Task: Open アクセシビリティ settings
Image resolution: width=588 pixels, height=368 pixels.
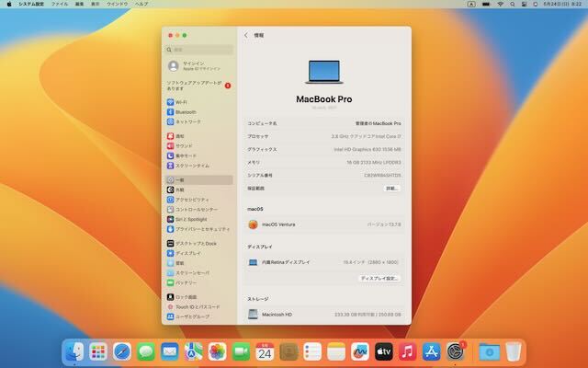Action: pos(199,200)
